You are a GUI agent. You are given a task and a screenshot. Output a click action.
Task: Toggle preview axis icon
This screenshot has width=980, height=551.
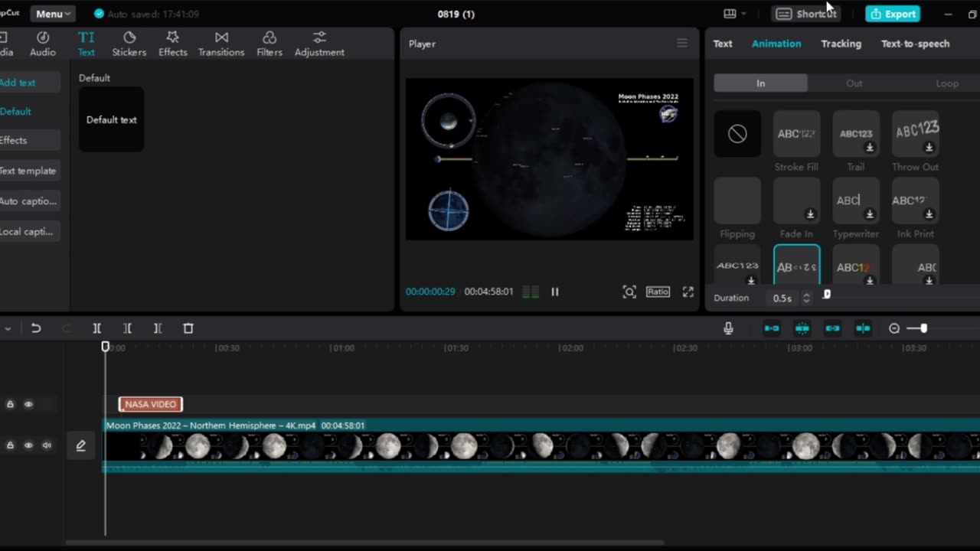[x=863, y=328]
